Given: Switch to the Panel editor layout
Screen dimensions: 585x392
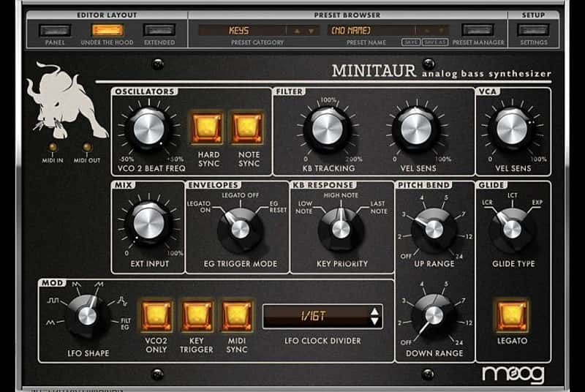Looking at the screenshot, I should 55,30.
